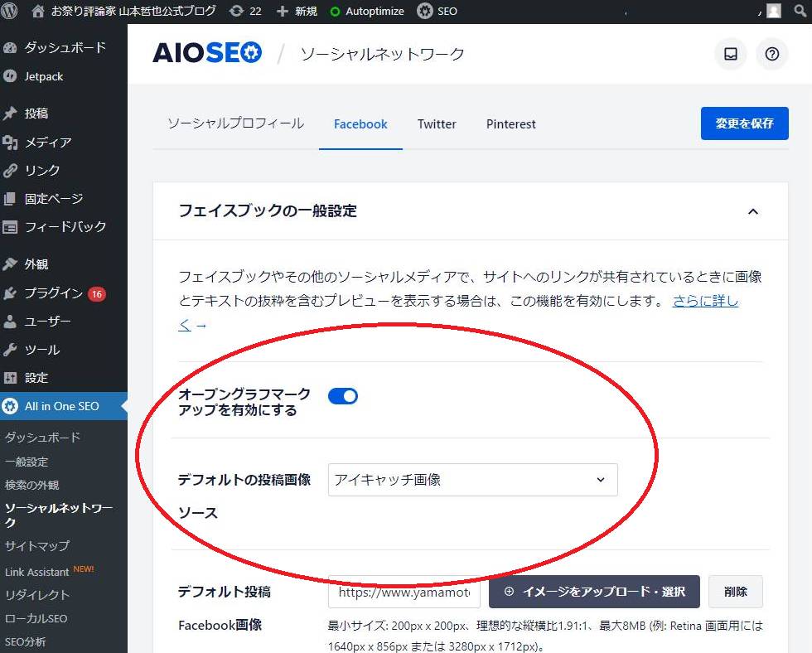812x653 pixels.
Task: Click the 変更を保存 button
Action: tap(744, 123)
